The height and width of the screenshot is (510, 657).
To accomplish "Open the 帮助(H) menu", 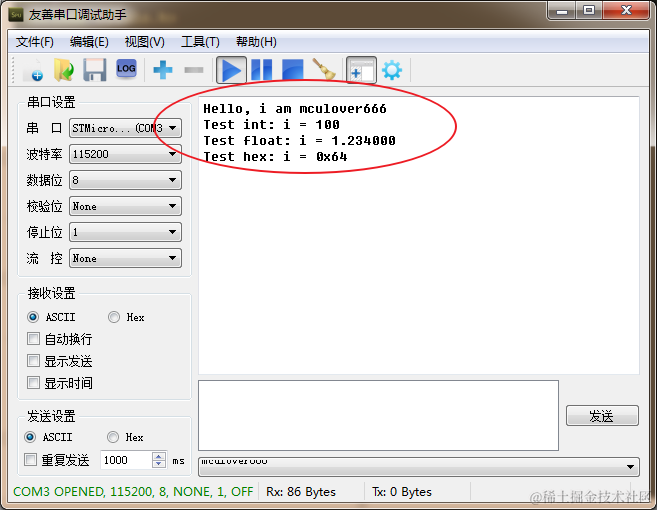I will pos(256,41).
